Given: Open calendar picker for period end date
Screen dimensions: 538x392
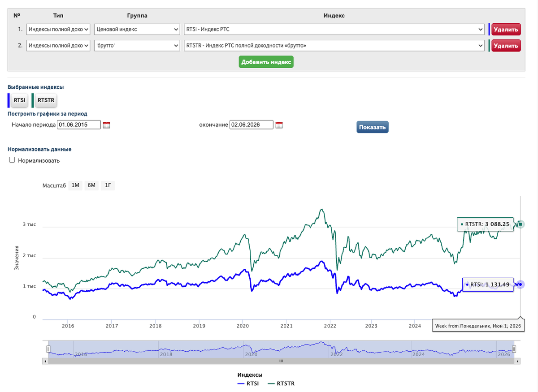Looking at the screenshot, I should coord(279,125).
